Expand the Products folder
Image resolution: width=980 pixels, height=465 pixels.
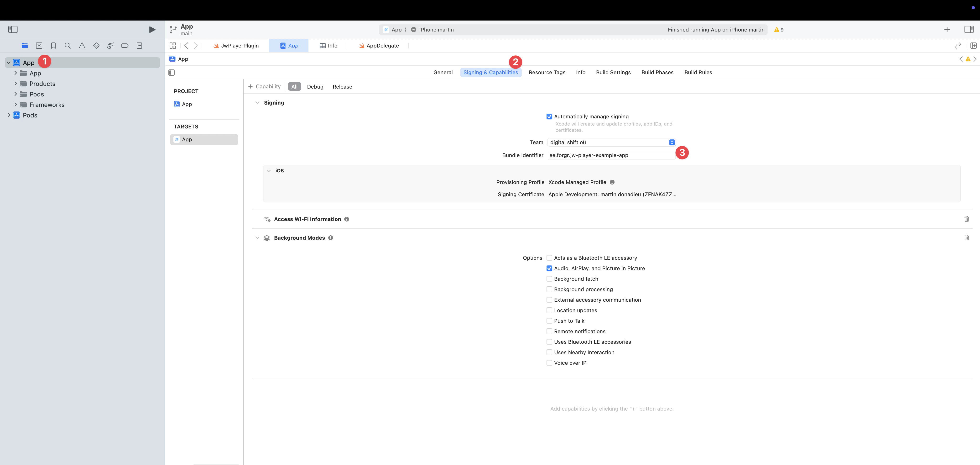16,84
